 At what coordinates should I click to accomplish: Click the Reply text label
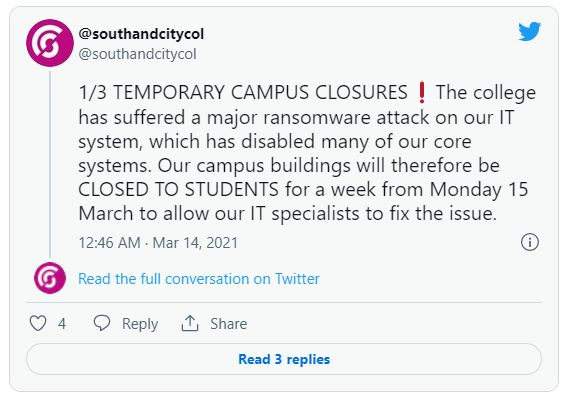point(140,324)
